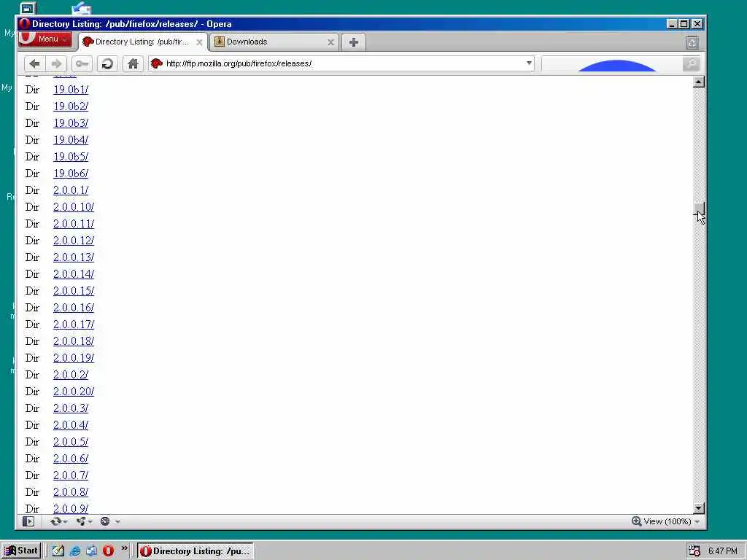
Task: Open the 2.0.0.1/ directory link
Action: point(71,190)
